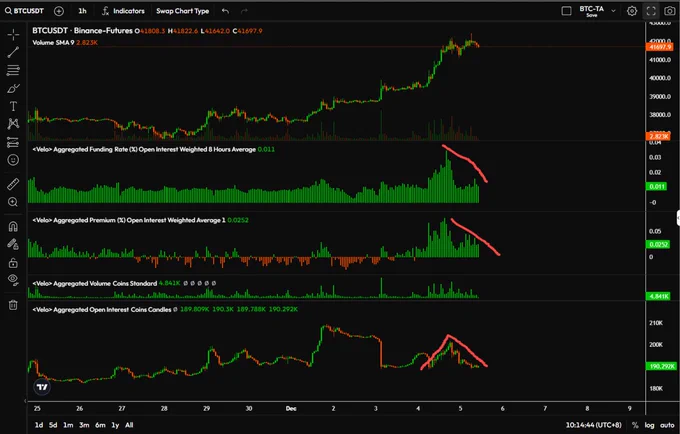Click the 0.011 funding rate axis label
680x434 pixels.
point(657,186)
